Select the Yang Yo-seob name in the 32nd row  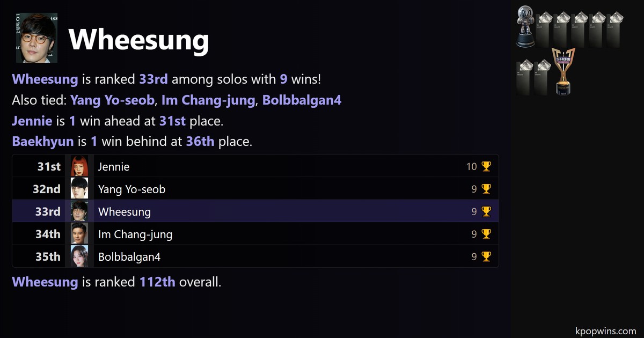pos(131,189)
